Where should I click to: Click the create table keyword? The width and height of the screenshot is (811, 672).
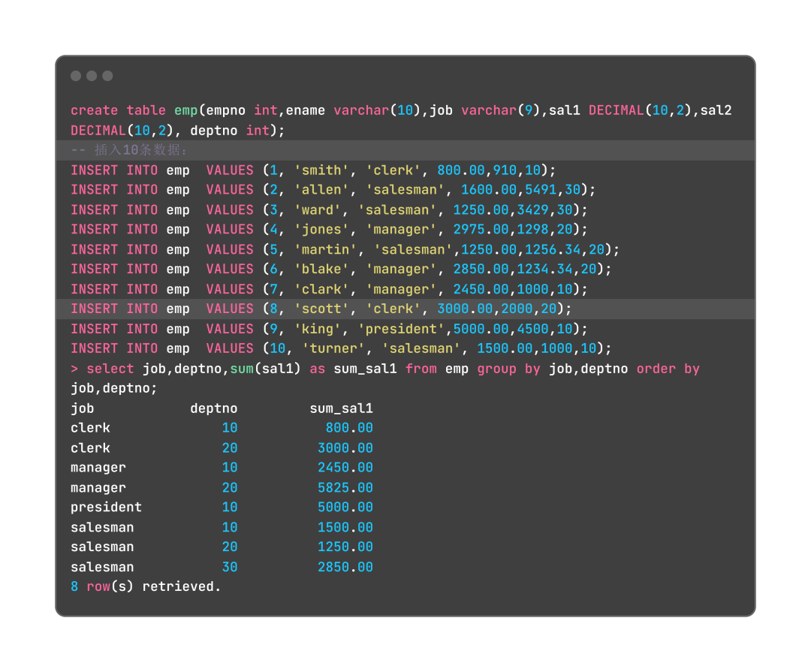119,110
